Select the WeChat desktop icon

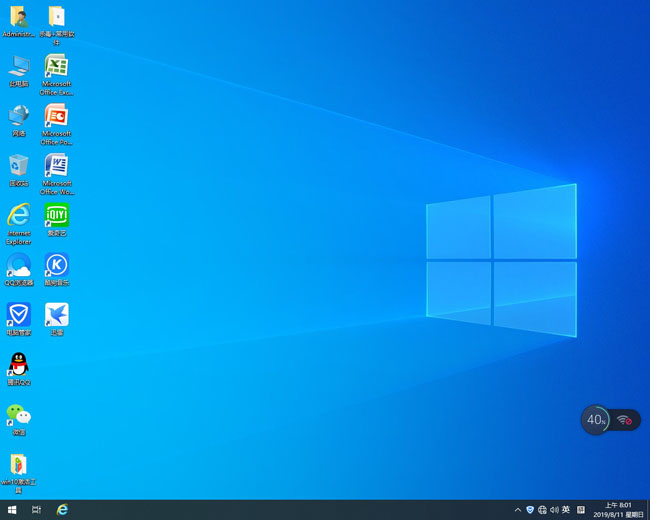coord(18,414)
